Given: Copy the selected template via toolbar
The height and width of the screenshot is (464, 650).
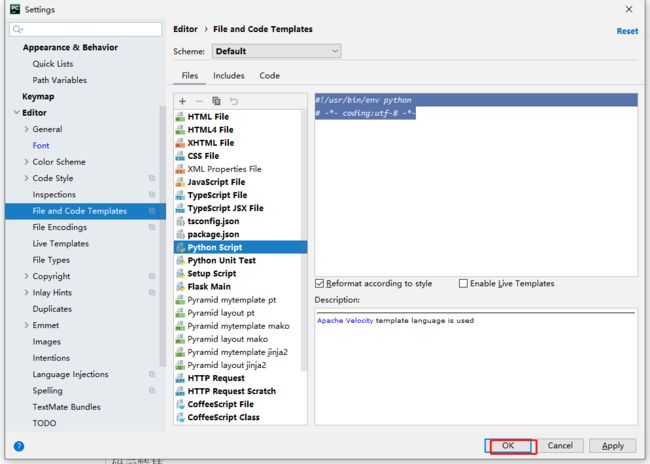Looking at the screenshot, I should (x=216, y=101).
